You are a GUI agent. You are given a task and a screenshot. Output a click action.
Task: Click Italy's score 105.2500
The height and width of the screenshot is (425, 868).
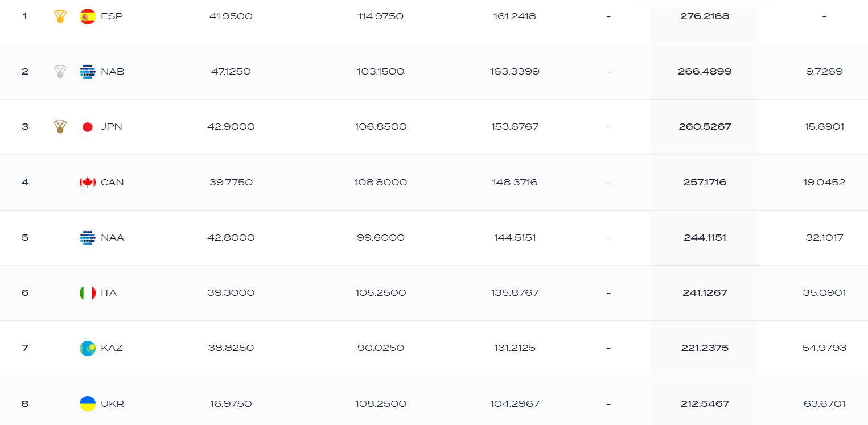pos(381,293)
